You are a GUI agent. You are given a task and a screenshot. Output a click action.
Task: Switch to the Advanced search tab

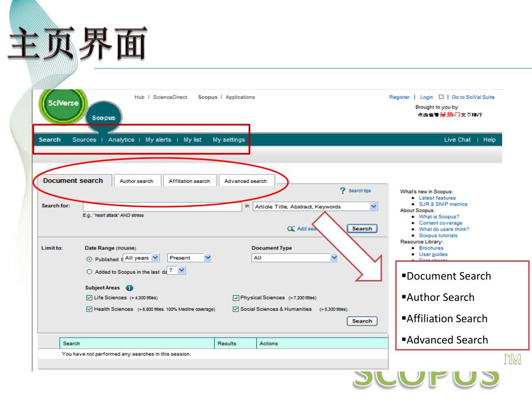(246, 181)
